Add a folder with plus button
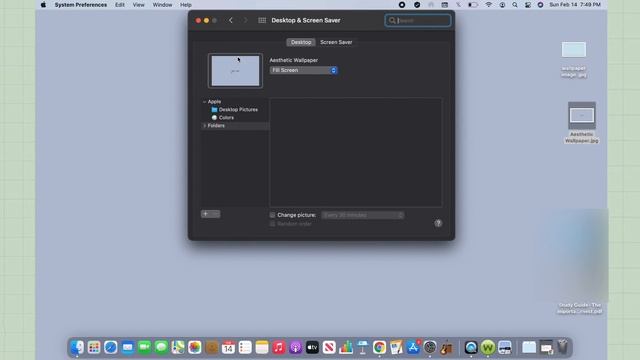This screenshot has height=360, width=640. pos(206,214)
